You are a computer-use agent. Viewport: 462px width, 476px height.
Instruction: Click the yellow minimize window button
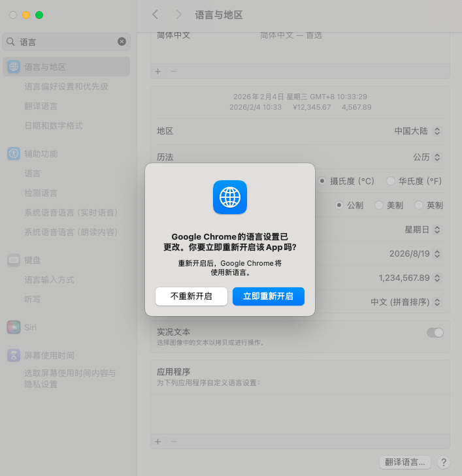[26, 15]
